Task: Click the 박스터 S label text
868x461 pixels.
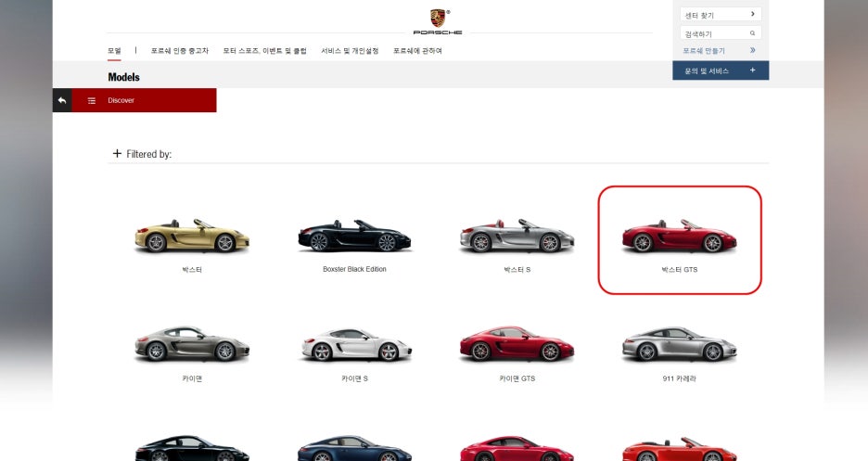Action: click(517, 270)
